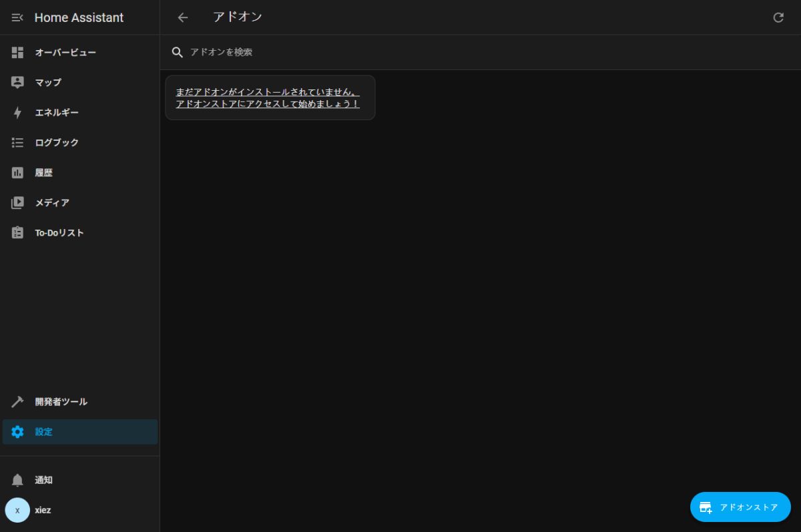Open the メディア browser

point(80,202)
